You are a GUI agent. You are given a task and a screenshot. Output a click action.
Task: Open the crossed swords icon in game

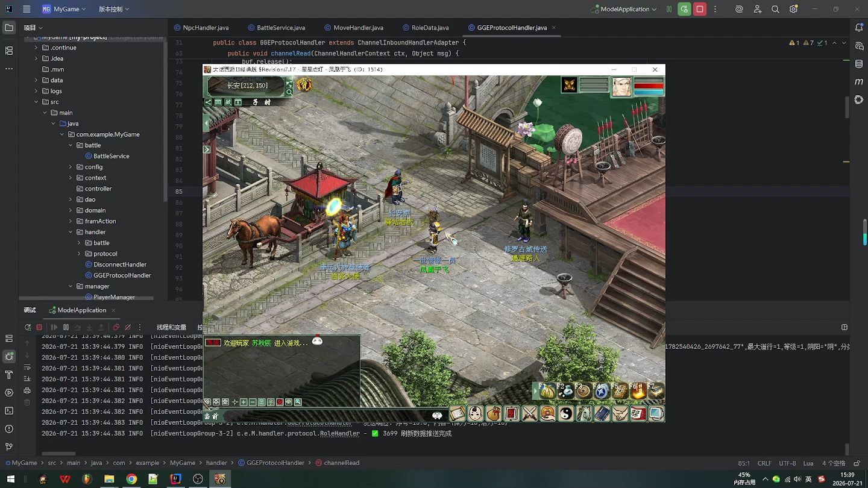point(529,413)
